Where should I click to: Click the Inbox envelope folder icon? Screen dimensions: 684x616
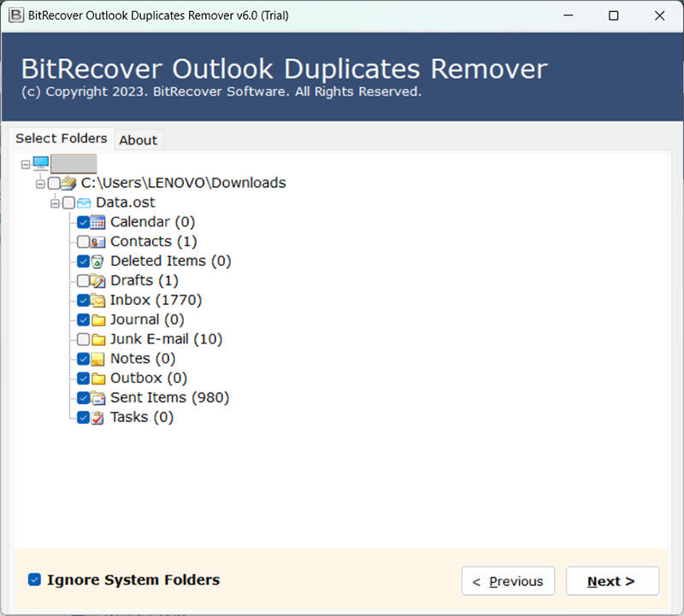click(x=97, y=301)
